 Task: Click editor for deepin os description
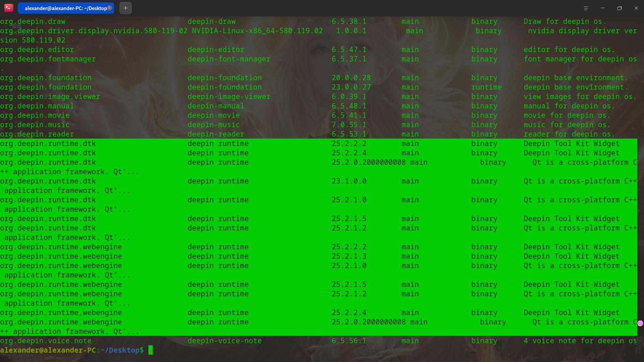coord(569,50)
